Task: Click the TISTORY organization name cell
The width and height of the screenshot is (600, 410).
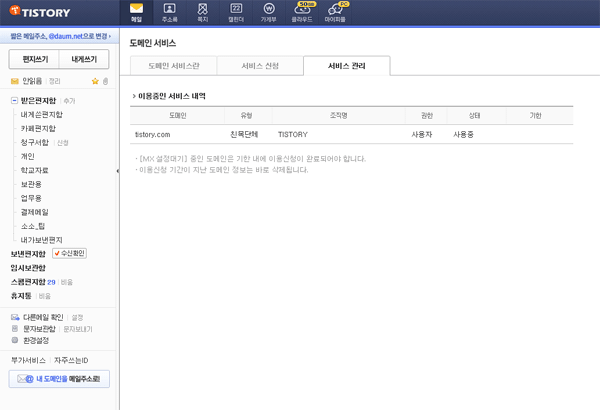Action: 293,134
